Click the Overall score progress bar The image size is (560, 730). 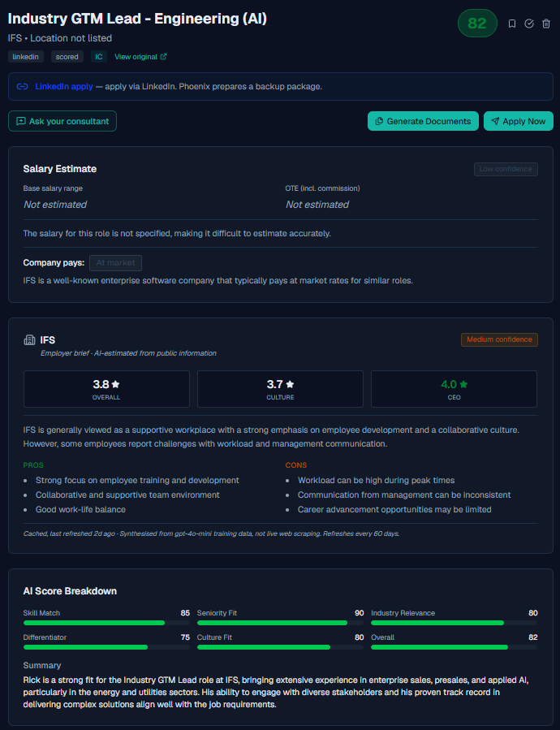pos(454,647)
